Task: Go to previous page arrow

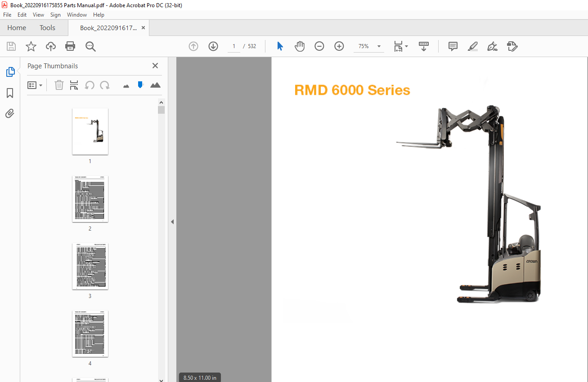Action: point(193,46)
